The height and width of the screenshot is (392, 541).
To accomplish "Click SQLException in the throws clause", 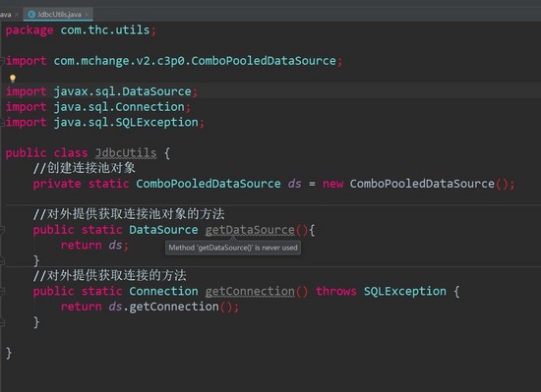I will click(405, 292).
